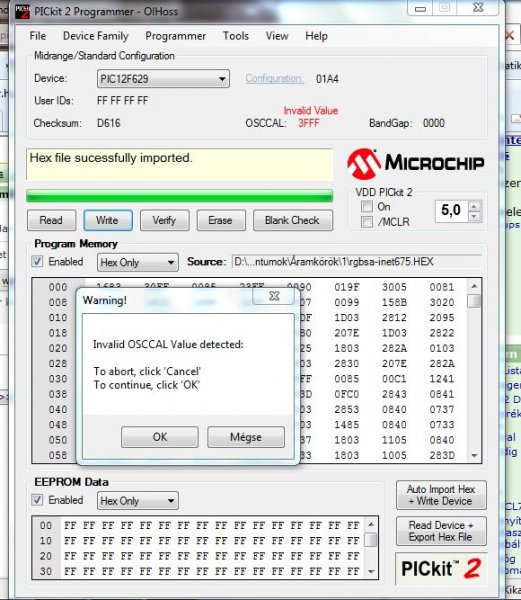
Task: Click Program Memory scrollbar up arrow
Action: click(x=474, y=286)
